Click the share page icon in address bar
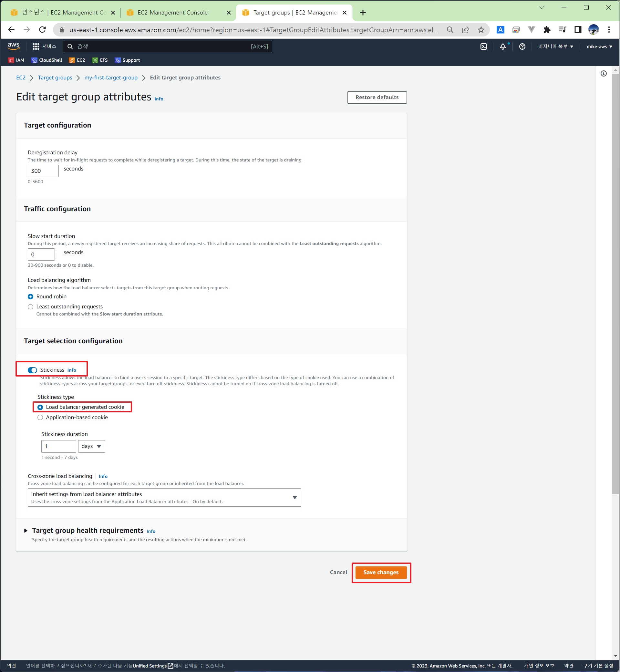The width and height of the screenshot is (620, 672). tap(465, 30)
